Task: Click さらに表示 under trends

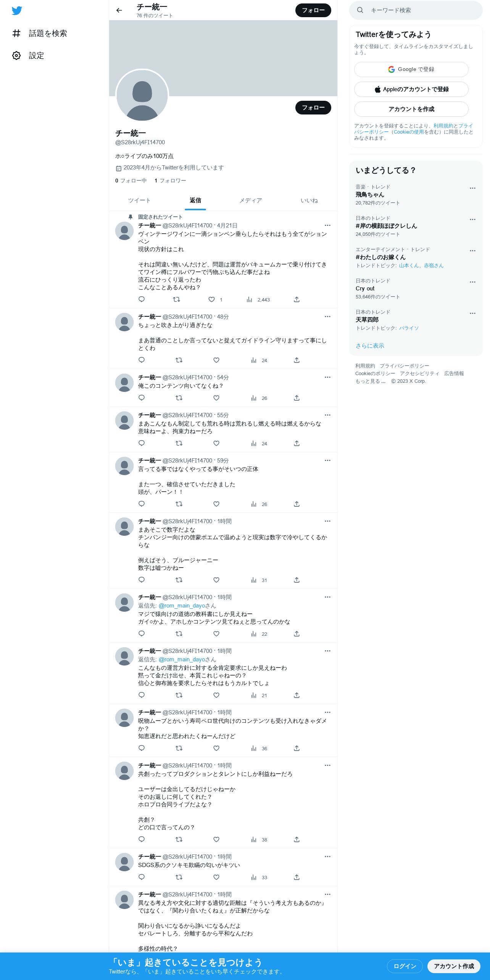Action: click(370, 346)
